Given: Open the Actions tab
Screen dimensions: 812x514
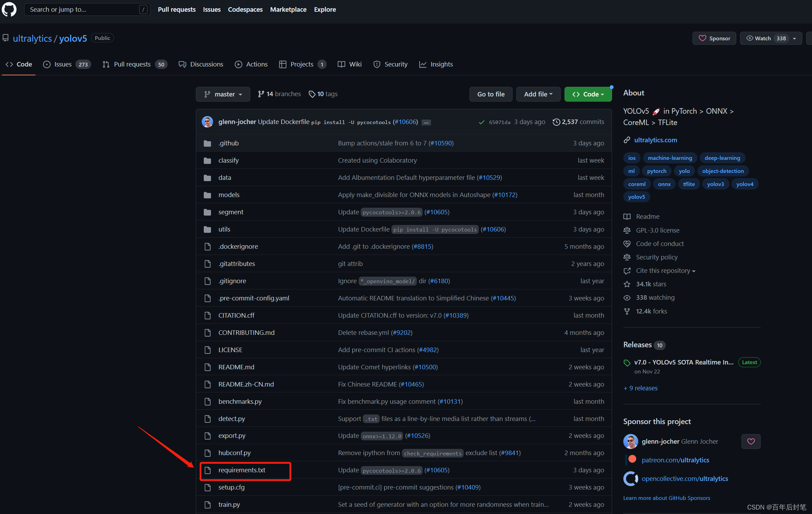Looking at the screenshot, I should coord(251,64).
